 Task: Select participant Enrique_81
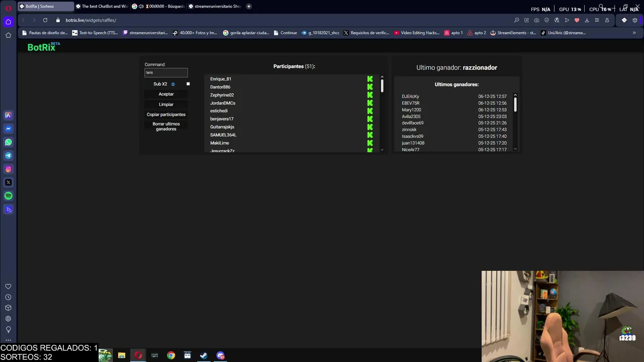click(x=221, y=79)
